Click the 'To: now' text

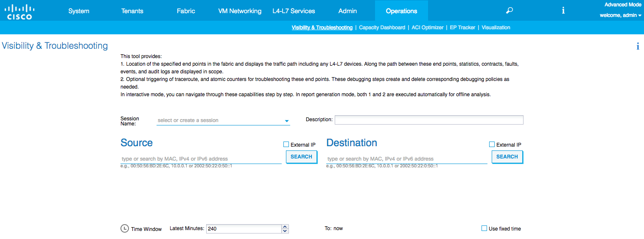tap(334, 228)
